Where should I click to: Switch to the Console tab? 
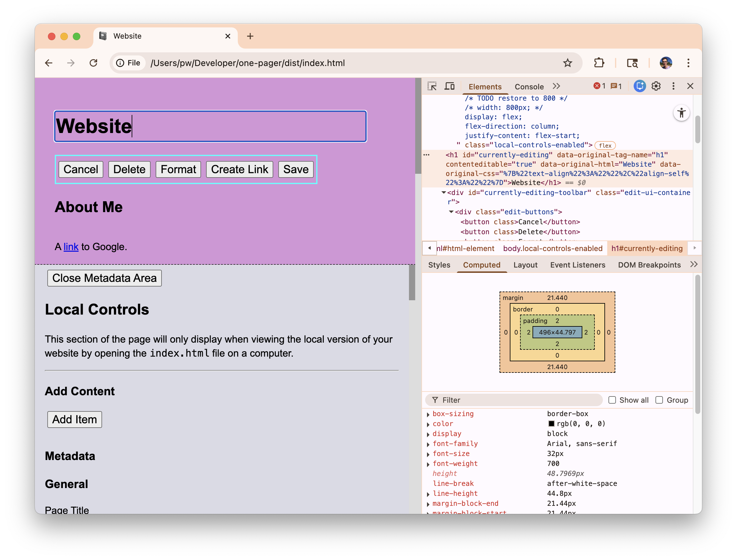click(529, 86)
